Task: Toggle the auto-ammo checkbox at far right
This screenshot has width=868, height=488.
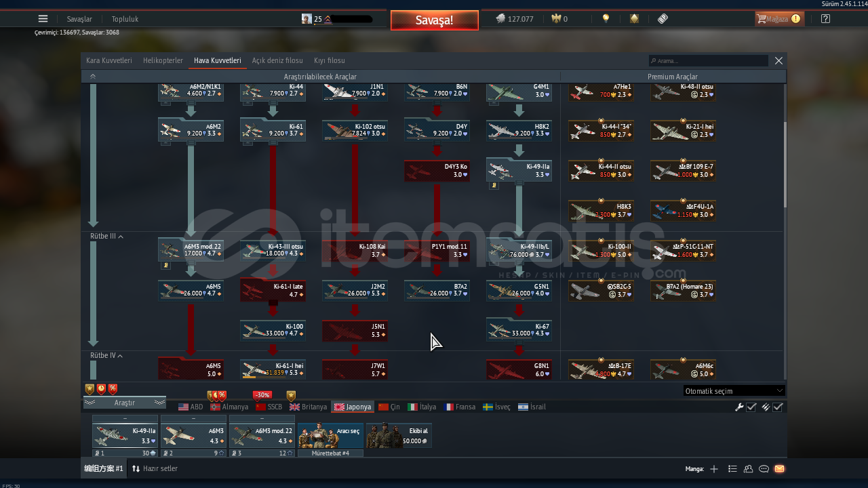Action: pos(778,407)
